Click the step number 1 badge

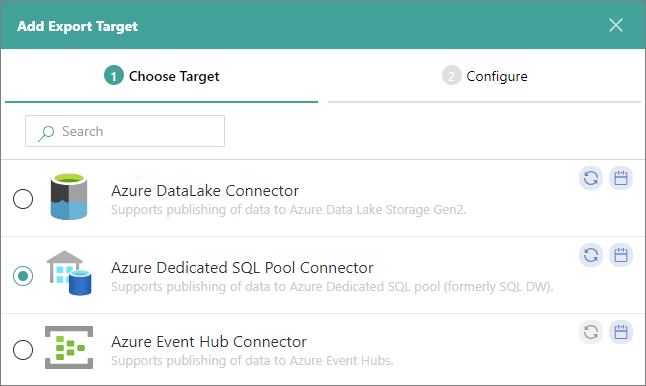(x=114, y=76)
